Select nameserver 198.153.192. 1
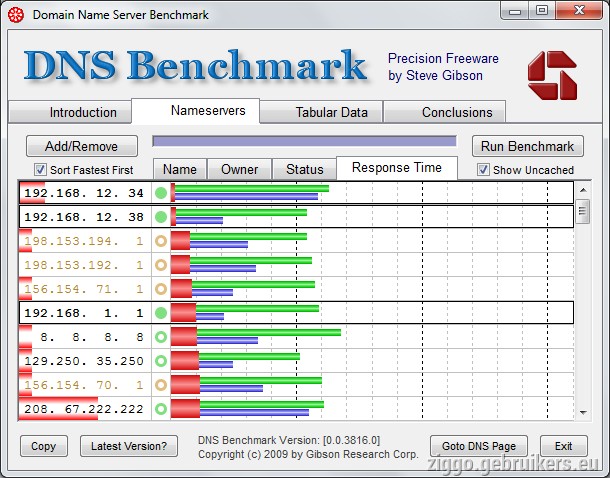Image resolution: width=610 pixels, height=478 pixels. 84,265
